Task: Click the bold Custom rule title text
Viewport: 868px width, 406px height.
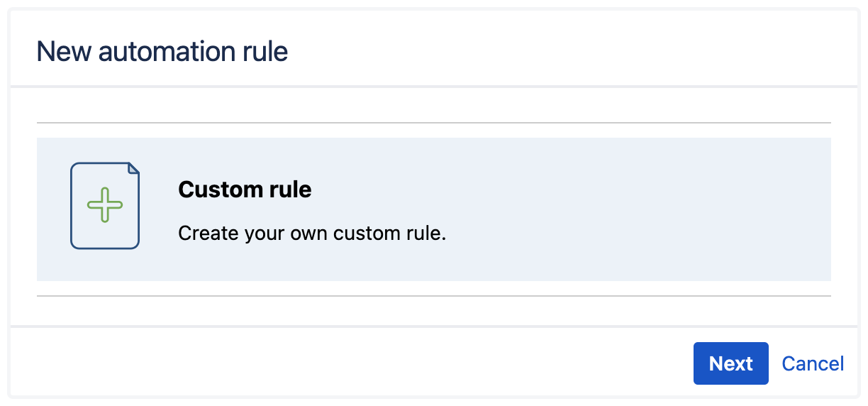Action: coord(245,190)
